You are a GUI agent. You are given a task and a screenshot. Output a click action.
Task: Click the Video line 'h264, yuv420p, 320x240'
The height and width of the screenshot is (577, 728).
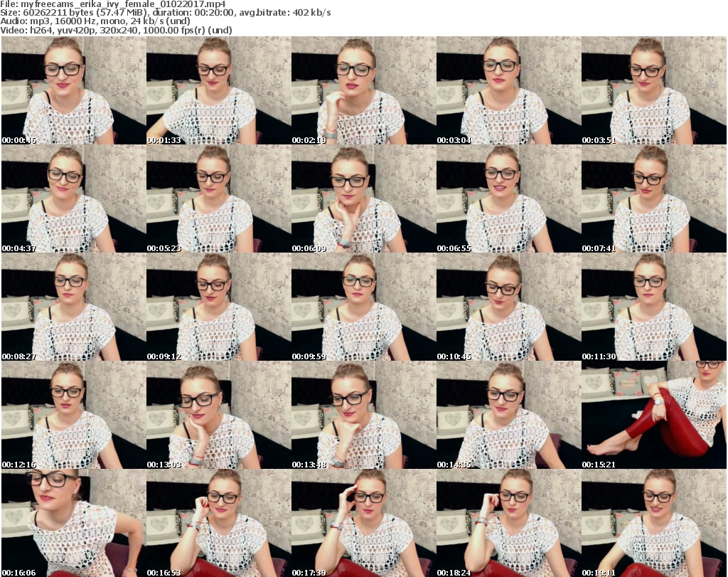point(83,30)
